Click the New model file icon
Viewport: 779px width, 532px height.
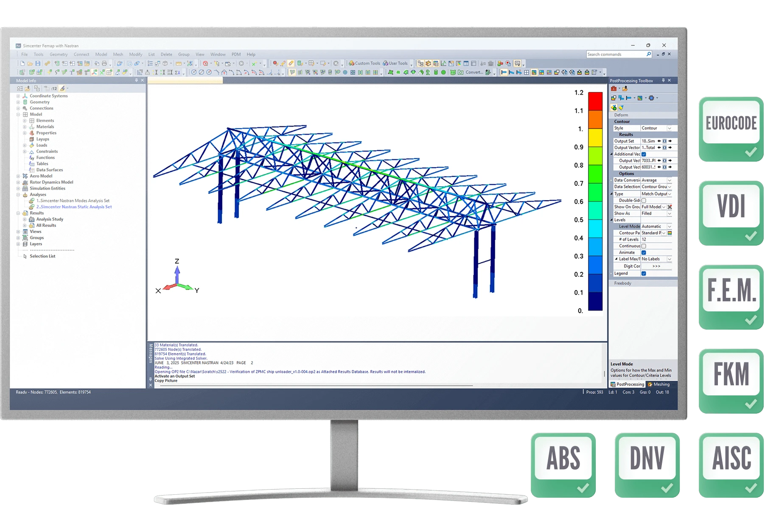tap(22, 63)
